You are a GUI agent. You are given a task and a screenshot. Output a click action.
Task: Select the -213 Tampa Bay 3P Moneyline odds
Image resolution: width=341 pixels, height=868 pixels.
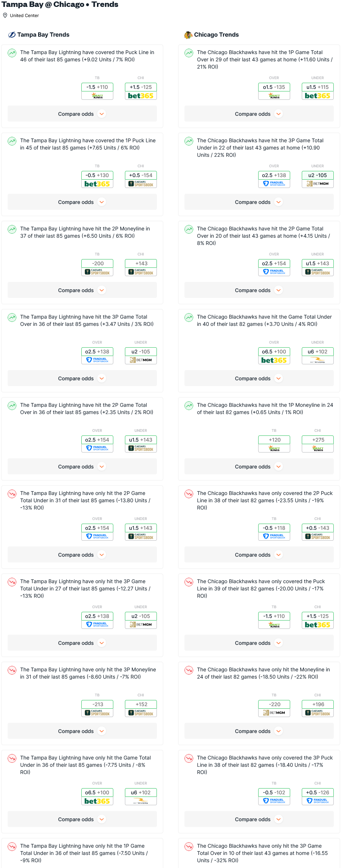pyautogui.click(x=97, y=704)
